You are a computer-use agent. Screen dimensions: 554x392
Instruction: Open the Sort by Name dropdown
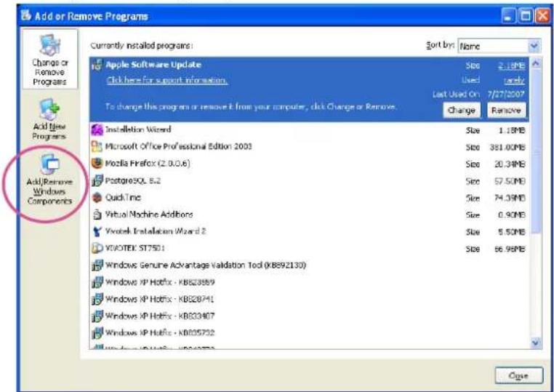pyautogui.click(x=534, y=46)
